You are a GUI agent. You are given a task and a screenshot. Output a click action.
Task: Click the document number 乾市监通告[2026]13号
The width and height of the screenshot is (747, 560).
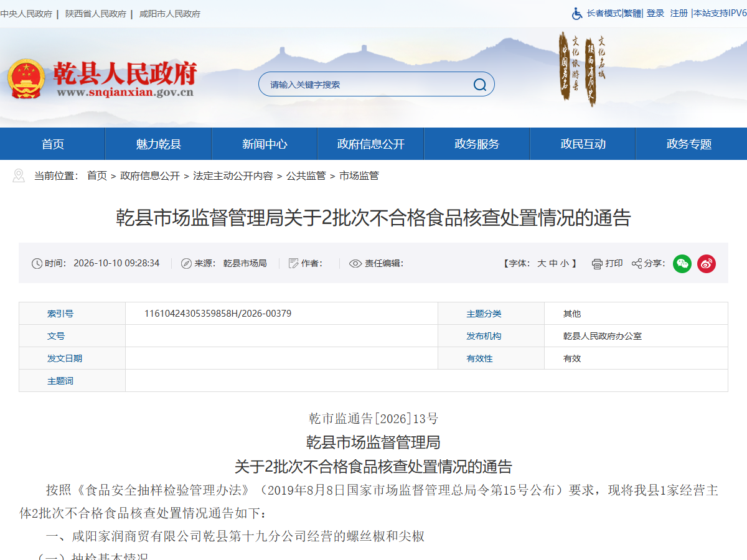tap(374, 419)
